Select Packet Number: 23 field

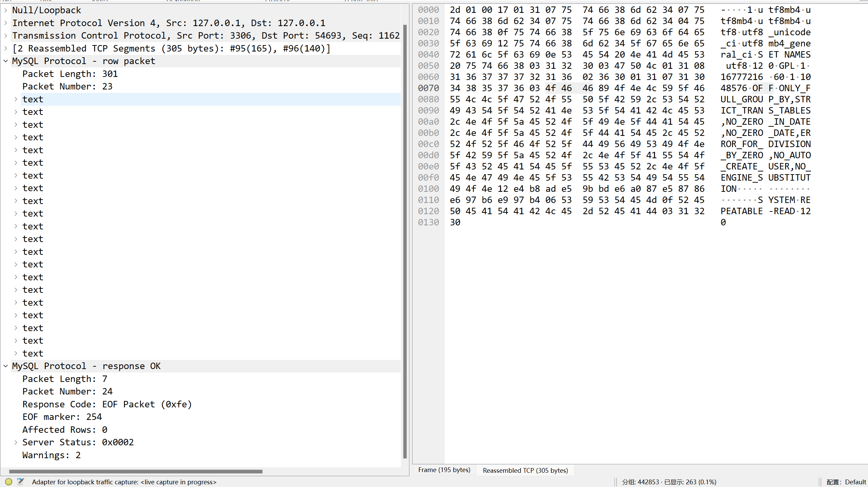click(67, 86)
